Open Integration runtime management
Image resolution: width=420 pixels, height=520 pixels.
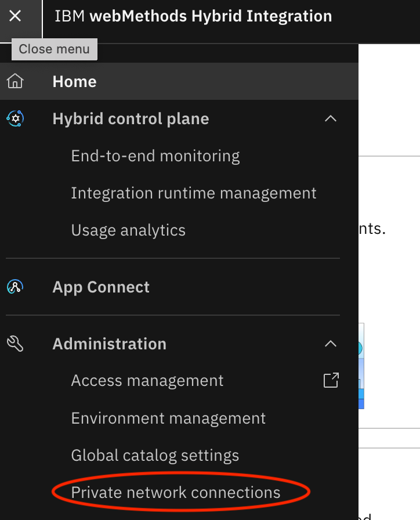[194, 193]
